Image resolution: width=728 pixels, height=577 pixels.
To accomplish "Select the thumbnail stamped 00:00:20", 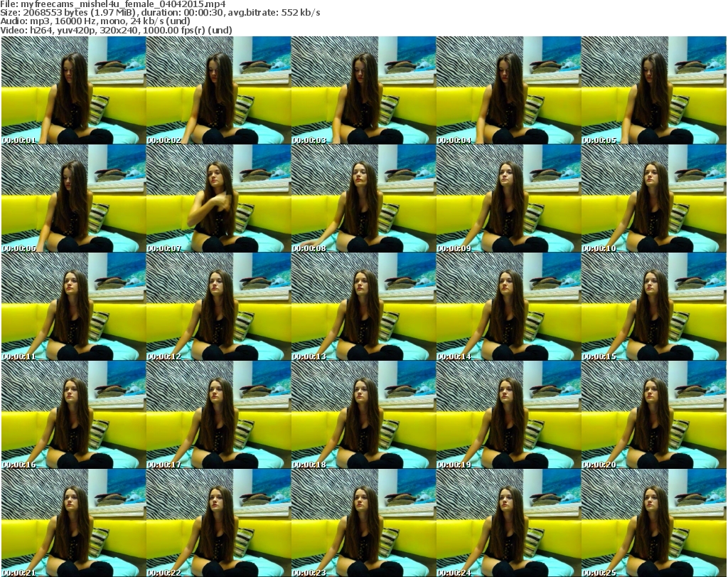I will tap(653, 415).
